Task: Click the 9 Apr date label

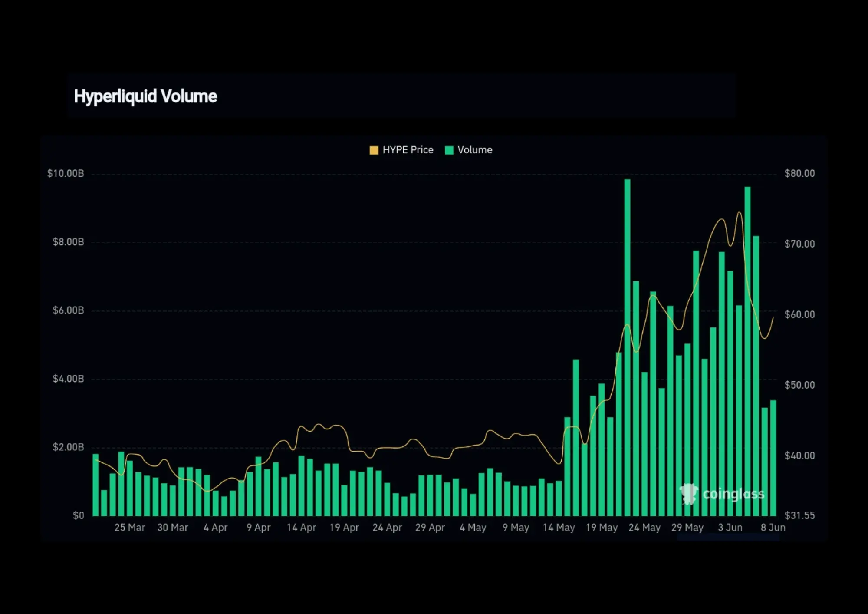Action: [x=259, y=528]
